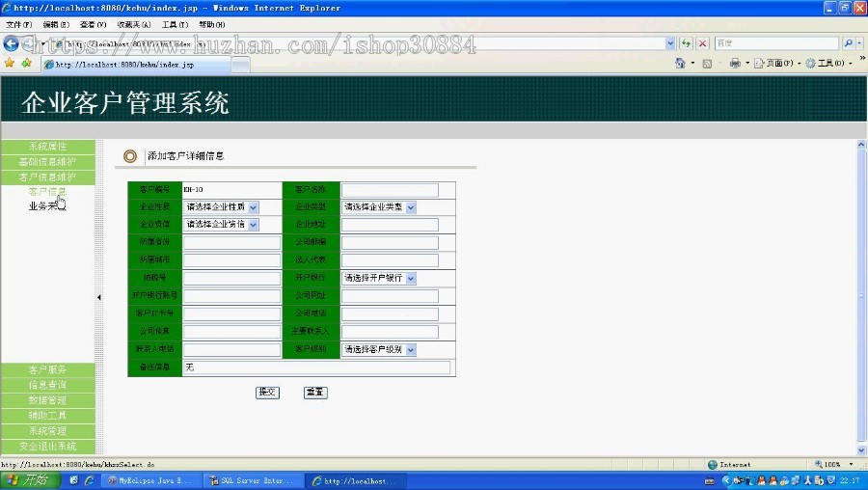Screen dimensions: 868x490
Task: Click the 公司电话 input field
Action: (390, 313)
